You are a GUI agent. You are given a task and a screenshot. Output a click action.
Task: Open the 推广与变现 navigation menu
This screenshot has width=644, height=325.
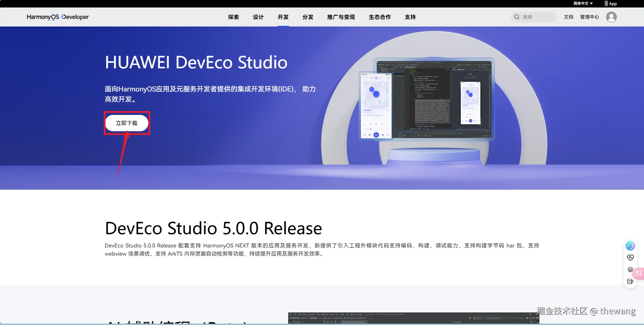(x=341, y=17)
